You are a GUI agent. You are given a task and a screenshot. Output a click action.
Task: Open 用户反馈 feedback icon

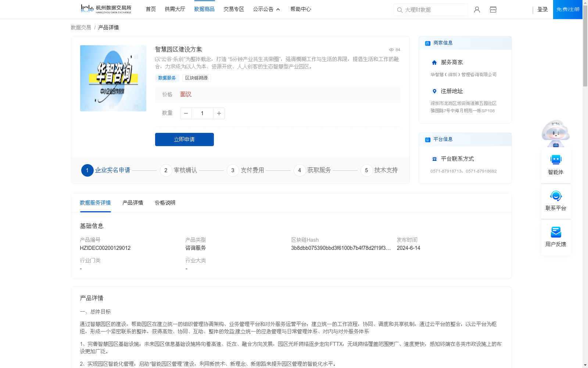pyautogui.click(x=556, y=232)
